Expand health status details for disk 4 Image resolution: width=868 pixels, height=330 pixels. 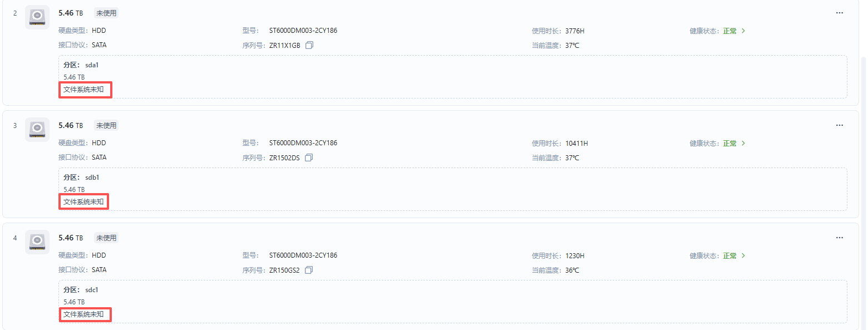[x=743, y=256]
